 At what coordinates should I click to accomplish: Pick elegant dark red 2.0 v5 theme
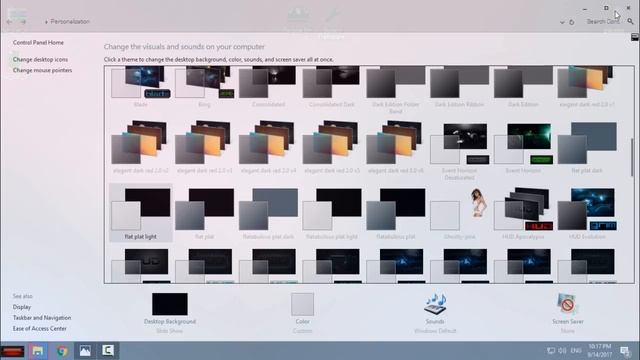pyautogui.click(x=332, y=147)
